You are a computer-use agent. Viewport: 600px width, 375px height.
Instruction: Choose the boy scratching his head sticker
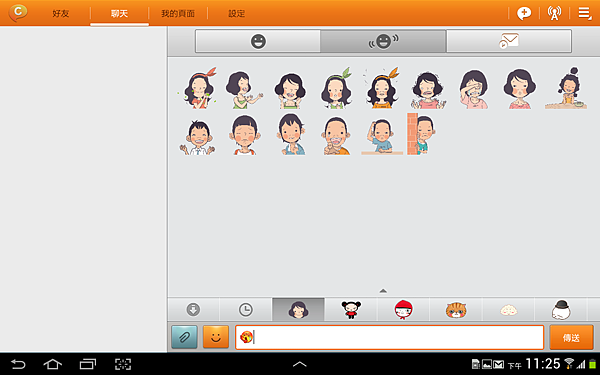click(x=382, y=137)
